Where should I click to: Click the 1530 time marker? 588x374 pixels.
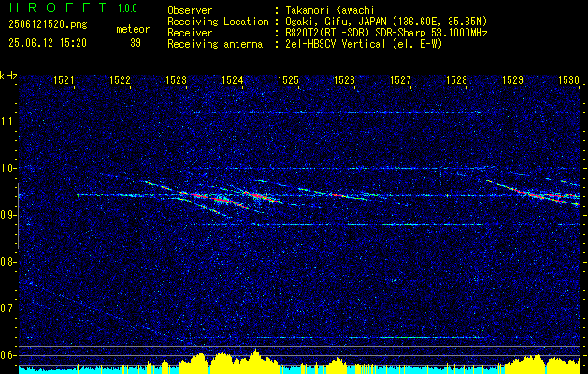click(x=569, y=79)
